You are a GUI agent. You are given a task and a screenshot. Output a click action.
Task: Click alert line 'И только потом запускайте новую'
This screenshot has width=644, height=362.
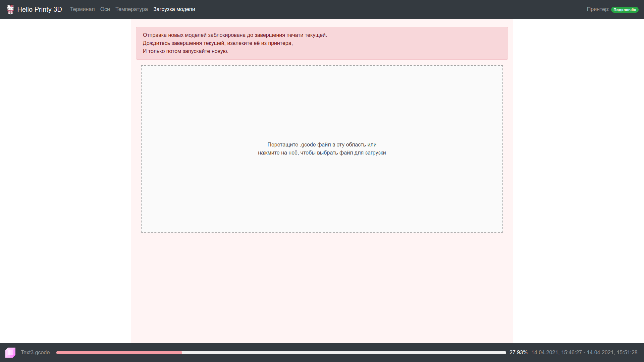coord(185,51)
